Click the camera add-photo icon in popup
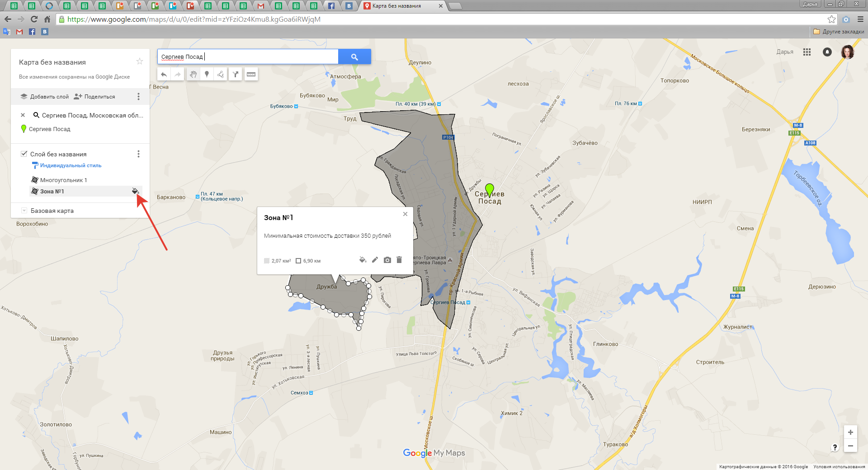868x470 pixels. pos(387,260)
